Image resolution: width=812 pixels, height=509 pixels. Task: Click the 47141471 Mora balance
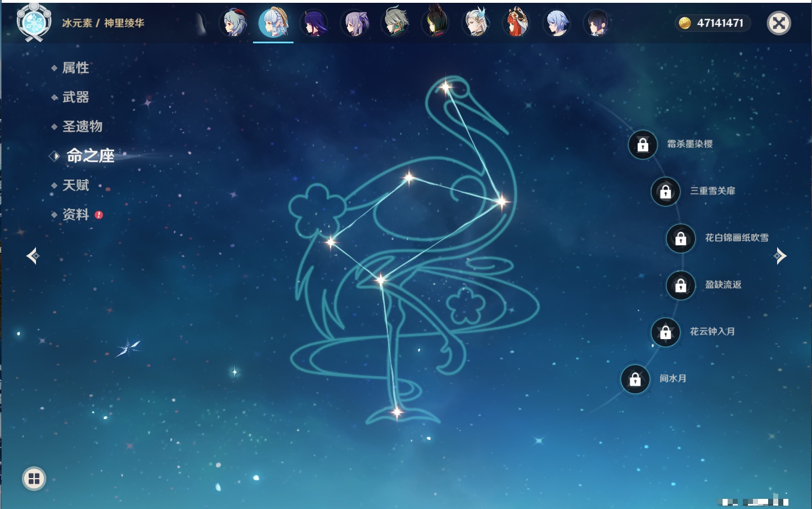pos(720,23)
